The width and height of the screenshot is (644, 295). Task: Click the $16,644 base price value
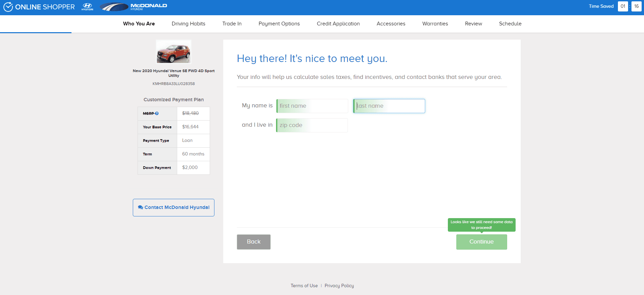(190, 127)
